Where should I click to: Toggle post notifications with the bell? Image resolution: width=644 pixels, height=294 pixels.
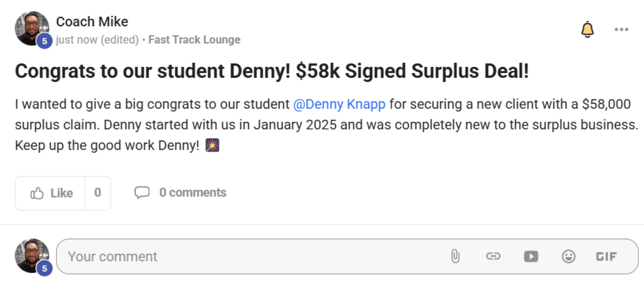[587, 30]
